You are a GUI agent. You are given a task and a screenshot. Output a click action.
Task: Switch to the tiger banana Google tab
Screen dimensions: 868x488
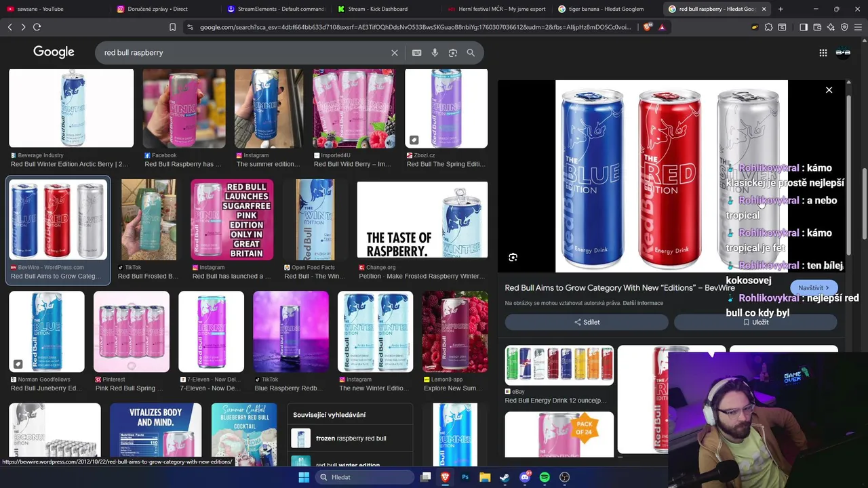click(x=606, y=9)
